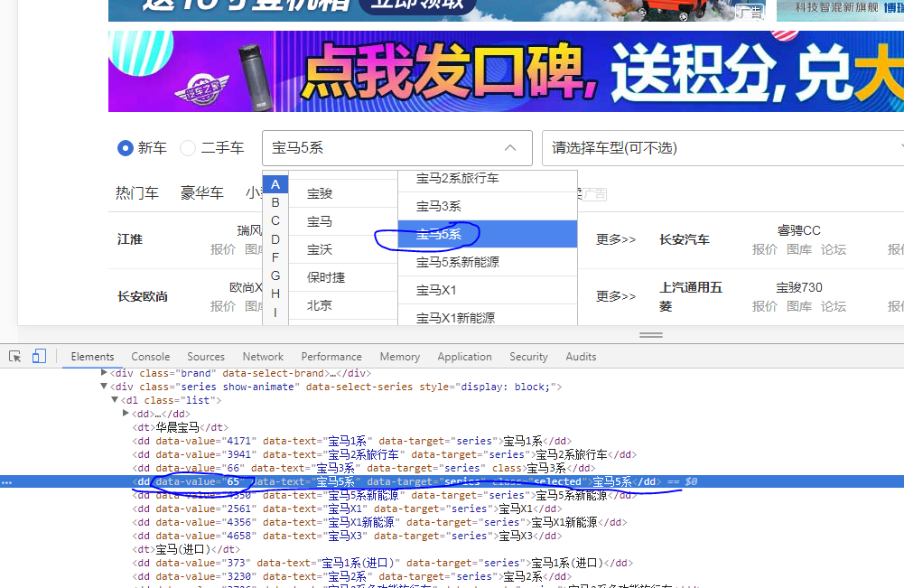Screen dimensions: 904x588
Task: Select the 新车 radio button
Action: click(x=126, y=148)
